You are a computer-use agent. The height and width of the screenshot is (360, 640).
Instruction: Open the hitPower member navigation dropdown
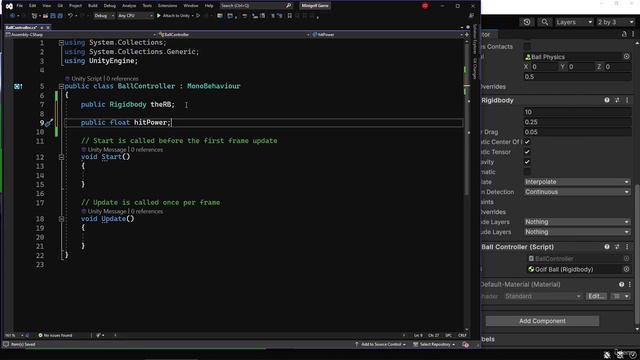coord(387,35)
